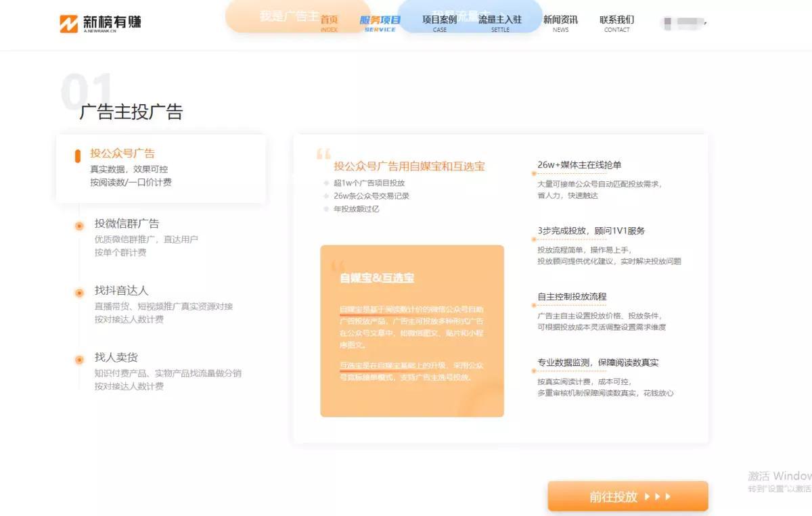Click the text 超1w个广告项目投放
This screenshot has height=516, width=812.
pyautogui.click(x=369, y=183)
